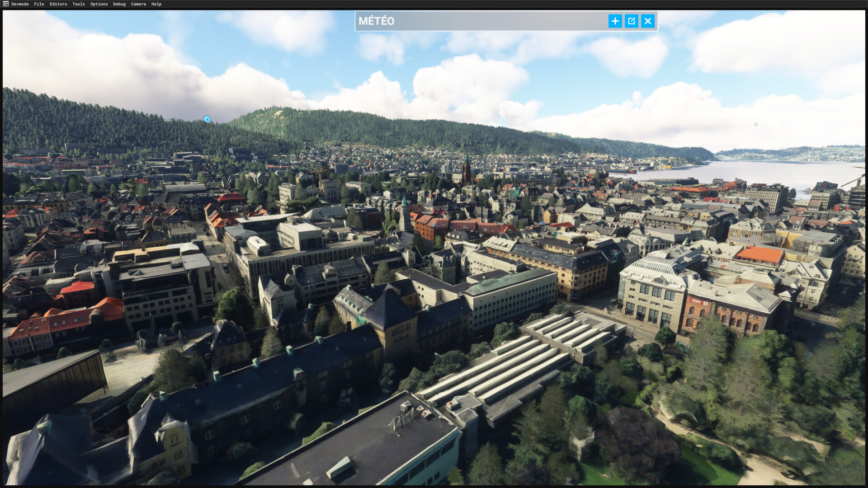The image size is (868, 488).
Task: Open the Devmode menu
Action: point(20,4)
